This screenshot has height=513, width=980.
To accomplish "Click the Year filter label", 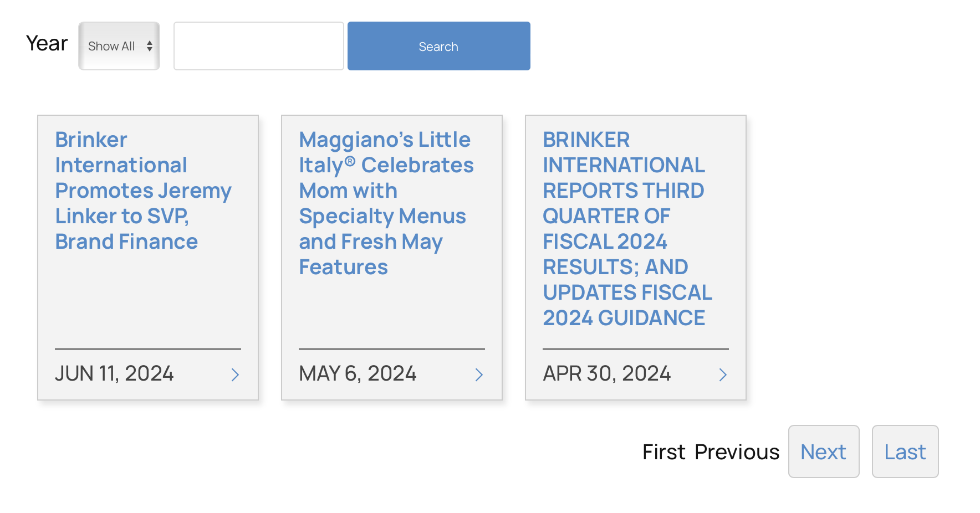I will click(47, 43).
